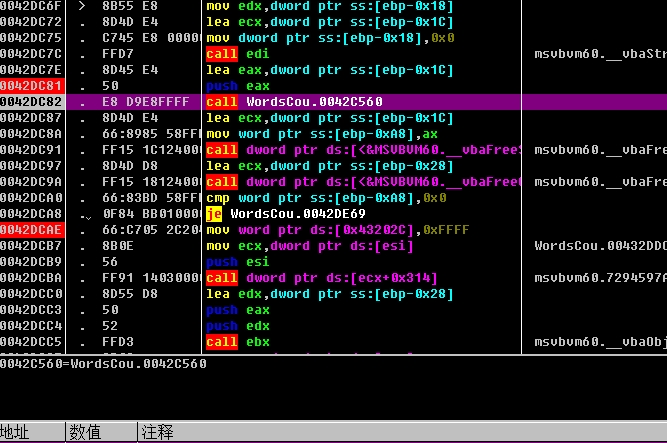This screenshot has width=667, height=443.
Task: Click comment 'msvbvm60.7294597A'
Action: tap(598, 278)
